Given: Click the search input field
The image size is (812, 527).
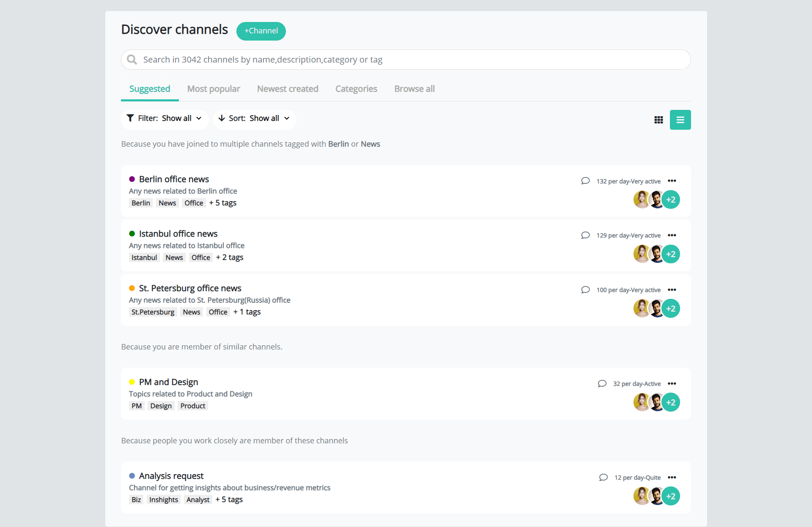Looking at the screenshot, I should (406, 59).
